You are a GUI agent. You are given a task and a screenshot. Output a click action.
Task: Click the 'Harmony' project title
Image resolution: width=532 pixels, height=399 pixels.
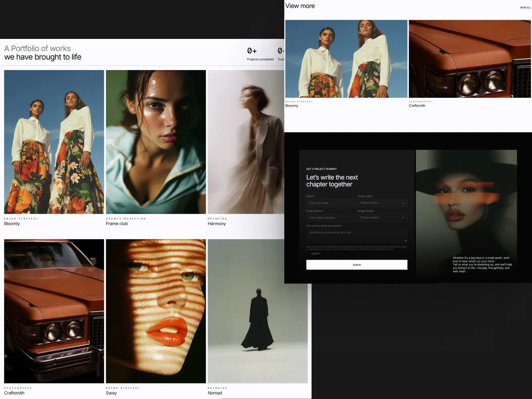tap(217, 224)
